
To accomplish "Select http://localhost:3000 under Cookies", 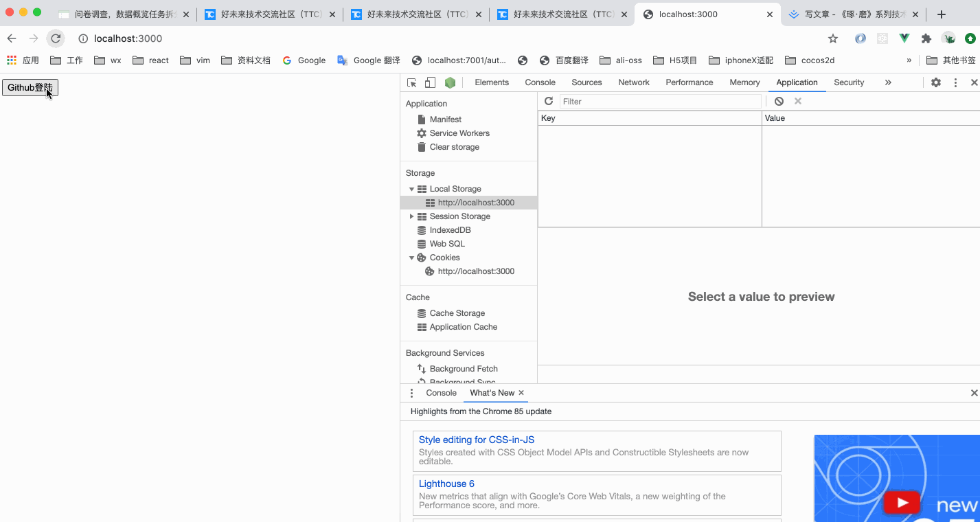I will pos(476,271).
